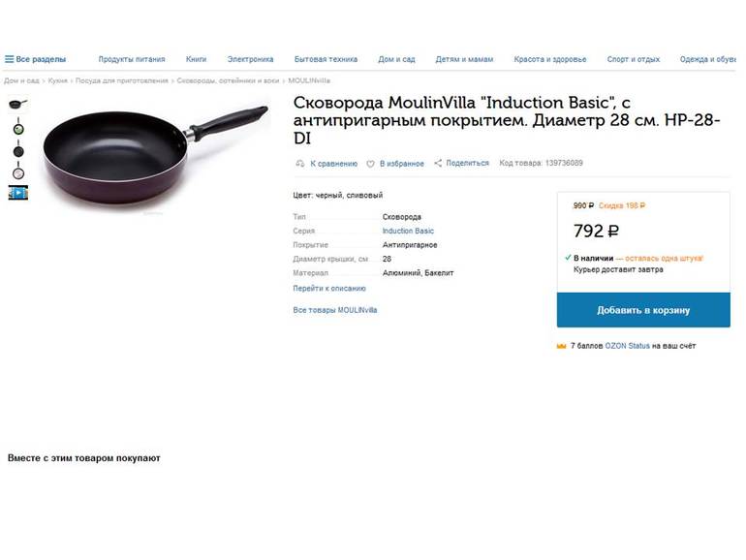This screenshot has height=560, width=746.
Task: Select the fourth product thumbnail
Action: pos(17,172)
